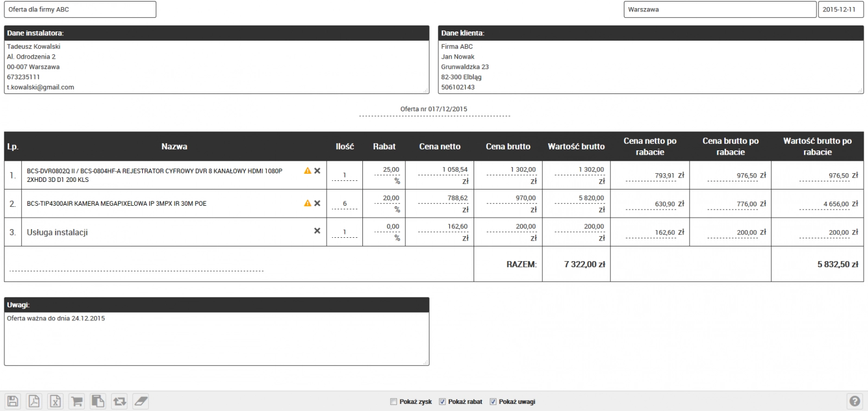Uncheck the Pokaż rabat checkbox
Image resolution: width=868 pixels, height=411 pixels.
coord(442,402)
